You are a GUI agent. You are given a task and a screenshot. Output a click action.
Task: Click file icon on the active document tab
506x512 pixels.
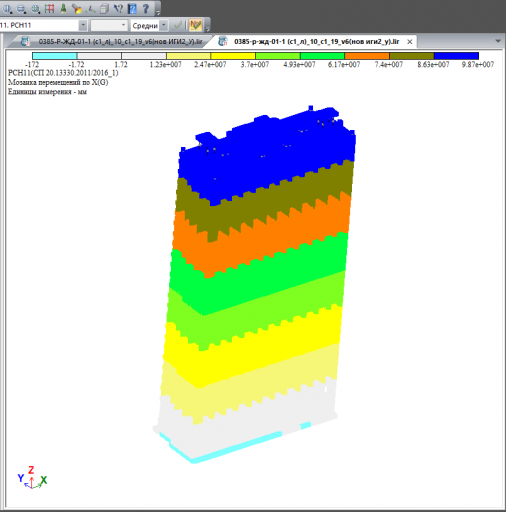(x=223, y=42)
